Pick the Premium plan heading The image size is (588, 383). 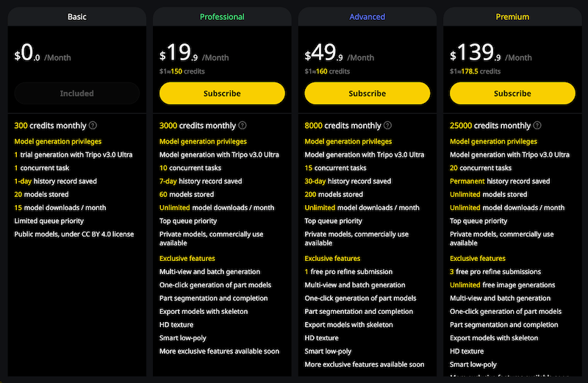click(x=512, y=17)
